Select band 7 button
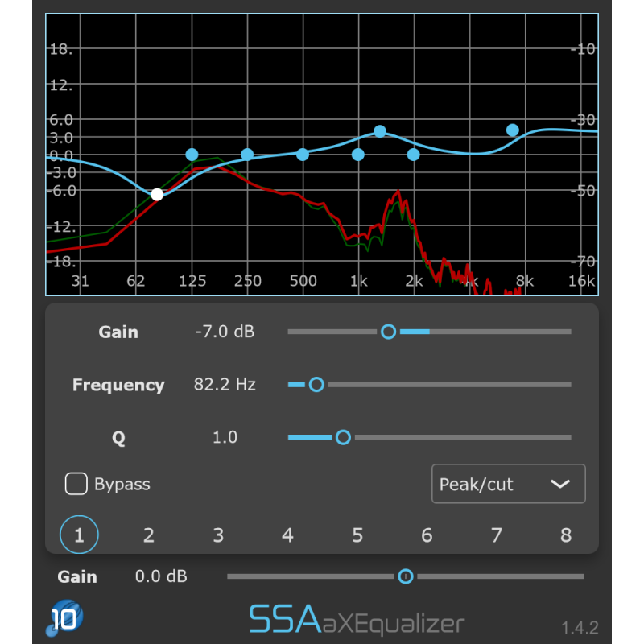The image size is (644, 644). (x=496, y=535)
